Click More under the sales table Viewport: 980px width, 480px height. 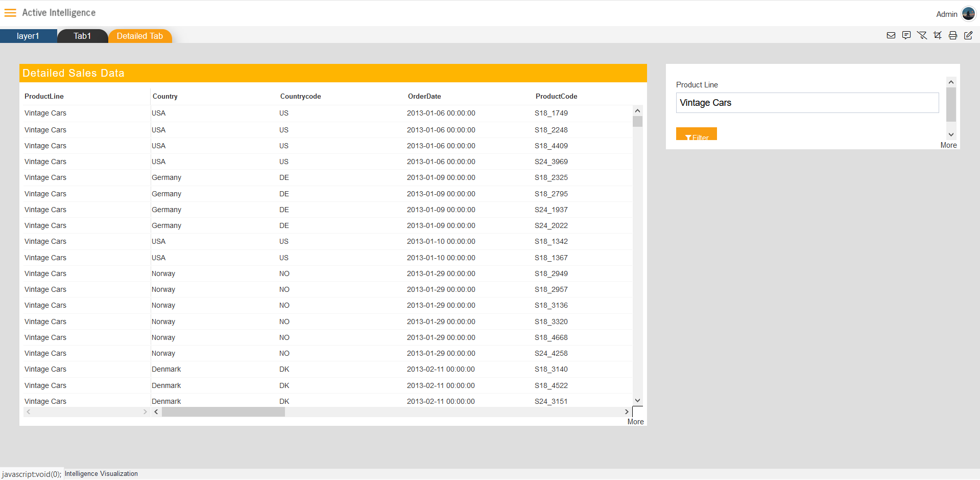point(635,422)
